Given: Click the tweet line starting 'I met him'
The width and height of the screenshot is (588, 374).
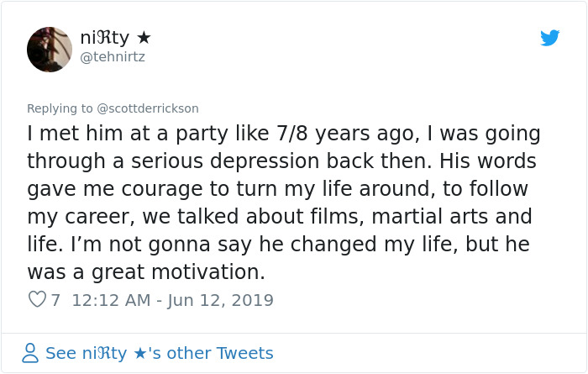Looking at the screenshot, I should 283,134.
